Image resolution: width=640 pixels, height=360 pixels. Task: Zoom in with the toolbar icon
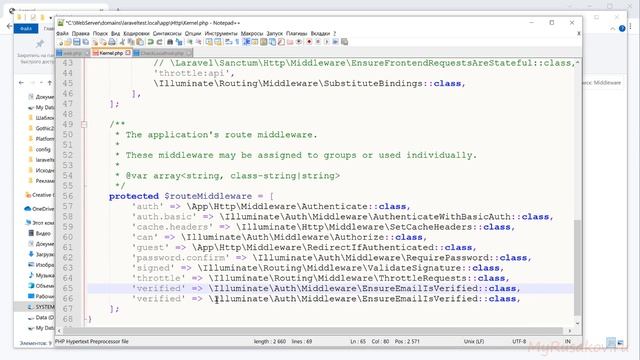click(x=190, y=42)
